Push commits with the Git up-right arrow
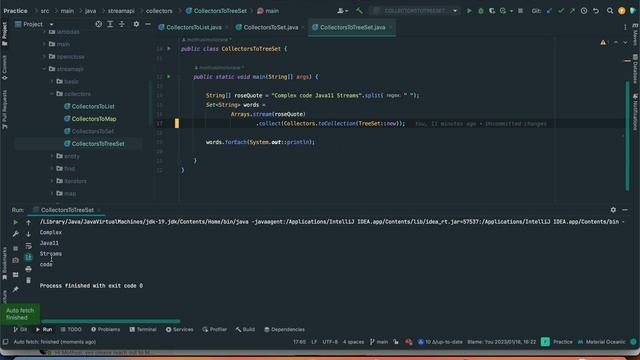Screen dimensions: 640x360 (x=572, y=11)
